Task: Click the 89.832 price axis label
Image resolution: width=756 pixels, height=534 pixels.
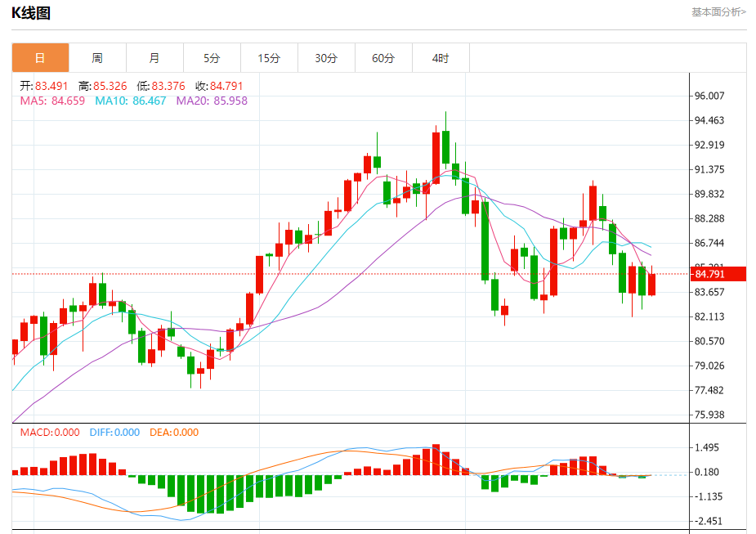Action: click(x=709, y=194)
